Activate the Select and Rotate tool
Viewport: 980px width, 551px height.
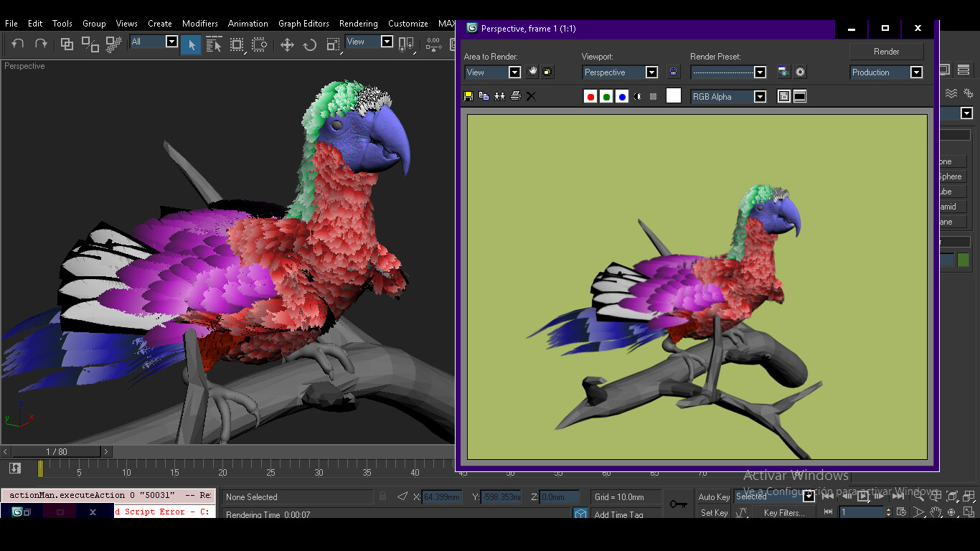tap(310, 44)
